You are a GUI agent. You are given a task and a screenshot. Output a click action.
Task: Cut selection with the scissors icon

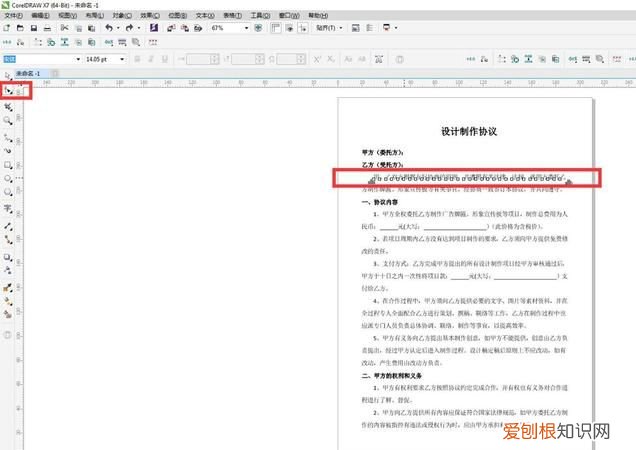click(64, 28)
